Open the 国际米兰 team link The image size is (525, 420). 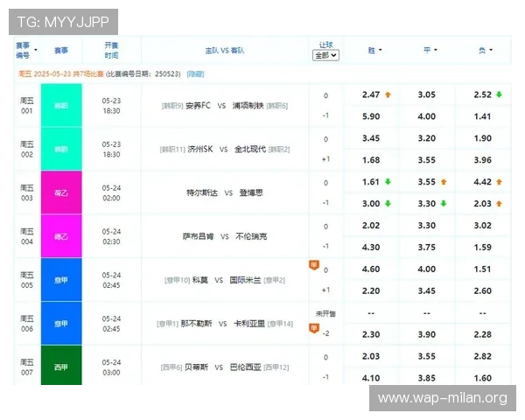click(x=245, y=280)
